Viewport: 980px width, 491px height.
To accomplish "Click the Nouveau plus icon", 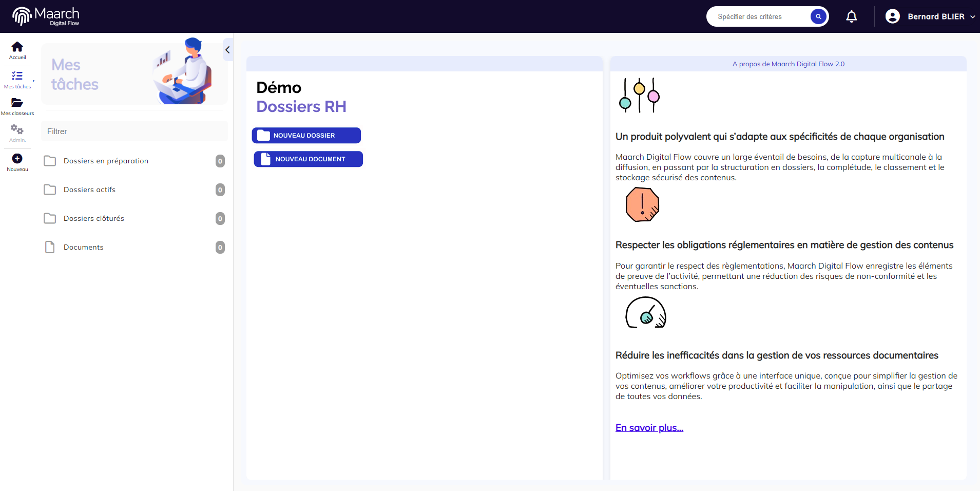I will click(x=17, y=159).
